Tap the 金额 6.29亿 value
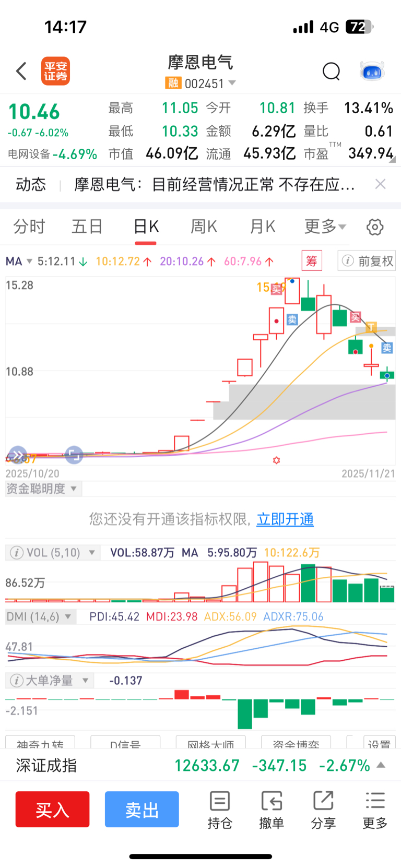This screenshot has width=401, height=868. click(x=274, y=130)
